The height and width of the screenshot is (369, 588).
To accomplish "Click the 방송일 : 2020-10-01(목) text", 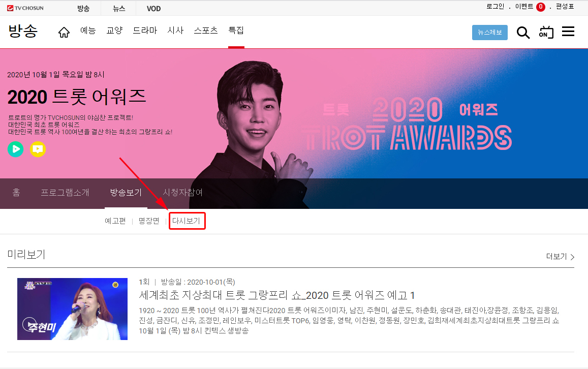I will pos(198,282).
